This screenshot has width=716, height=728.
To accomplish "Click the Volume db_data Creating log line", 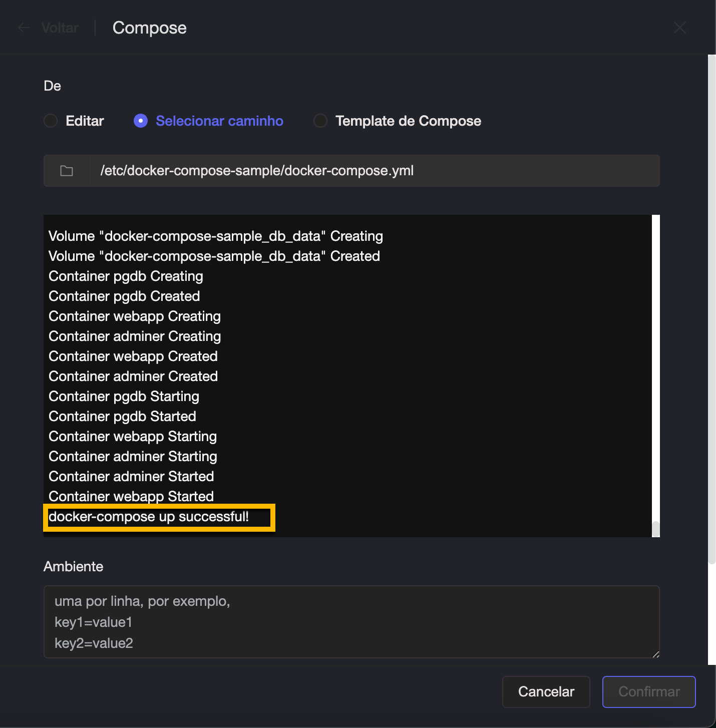I will click(215, 236).
